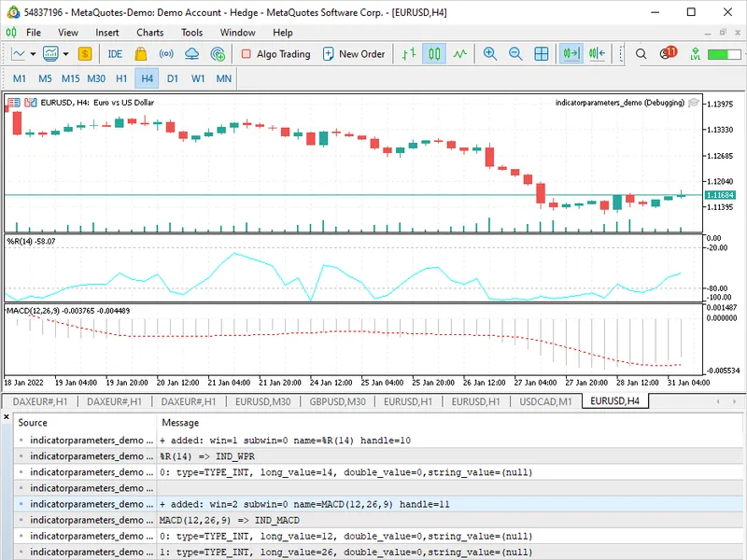Open the View menu
The width and height of the screenshot is (747, 560).
coord(68,33)
